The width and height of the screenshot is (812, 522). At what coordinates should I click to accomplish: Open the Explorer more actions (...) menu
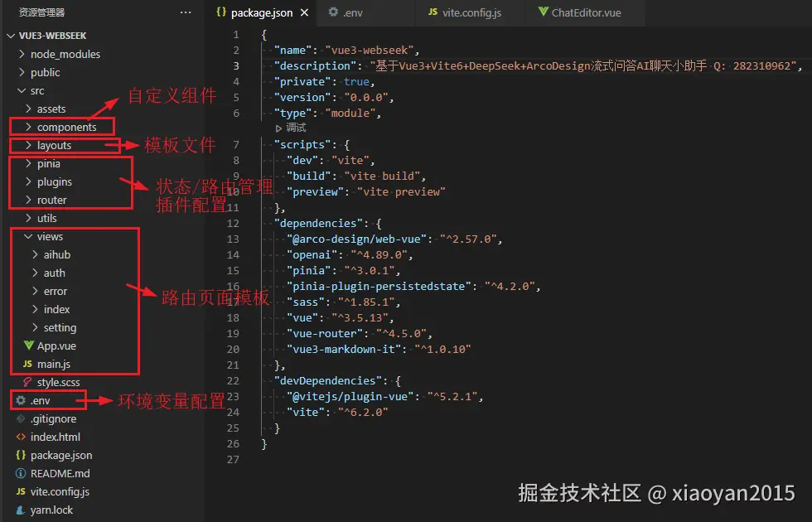click(187, 12)
